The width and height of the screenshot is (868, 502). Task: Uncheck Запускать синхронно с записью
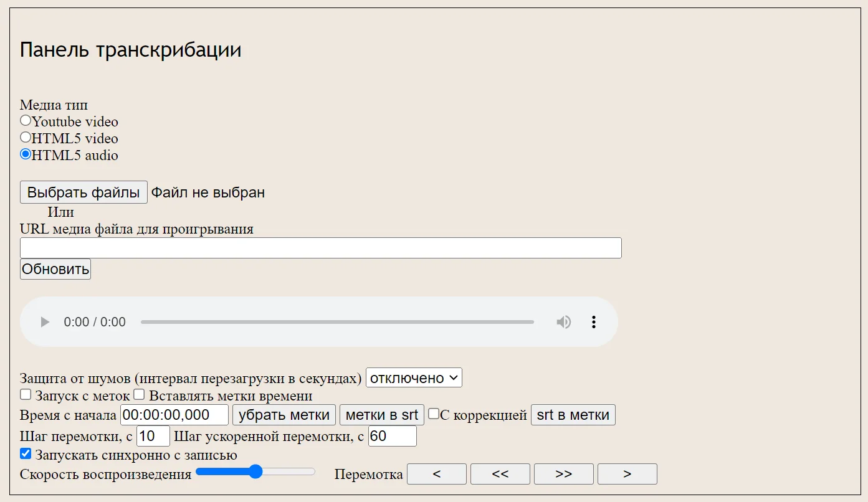tap(26, 454)
